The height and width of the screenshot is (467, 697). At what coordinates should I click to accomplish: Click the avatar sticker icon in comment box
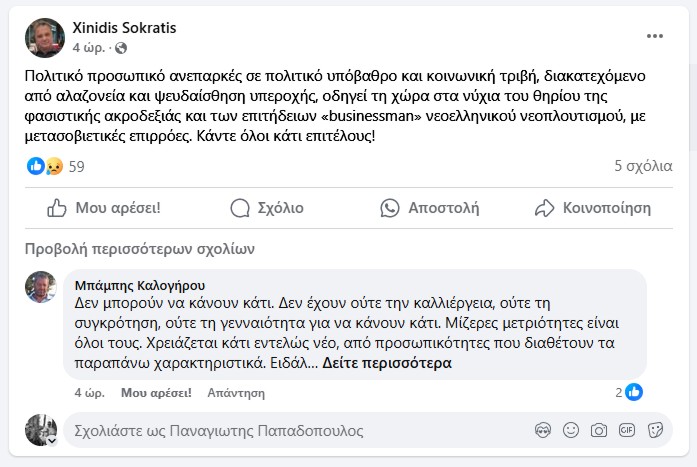tap(542, 430)
